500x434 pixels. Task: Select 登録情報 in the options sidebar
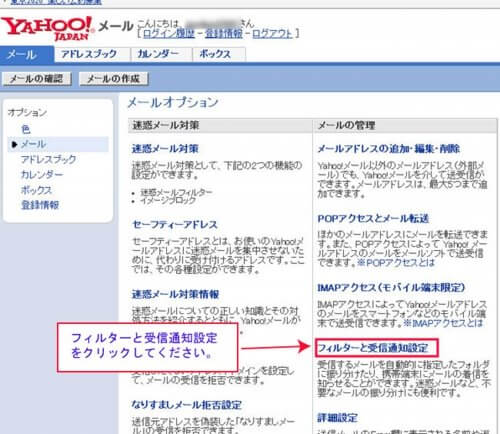pyautogui.click(x=40, y=205)
